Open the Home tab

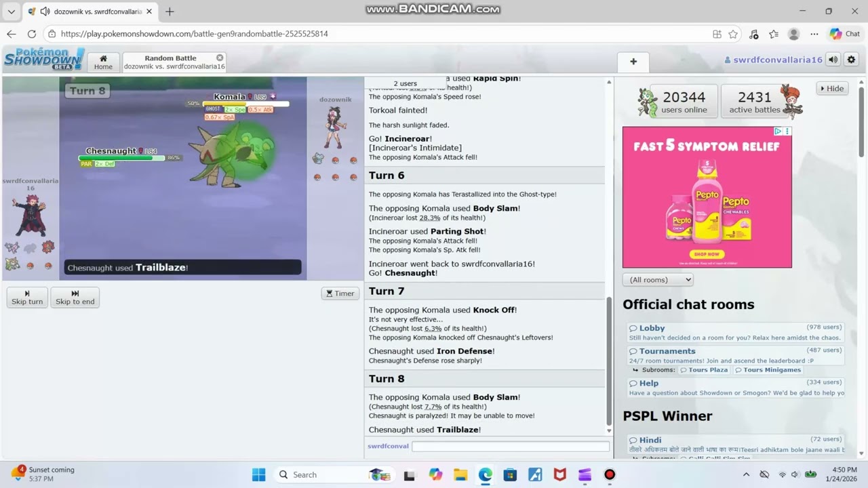[103, 62]
